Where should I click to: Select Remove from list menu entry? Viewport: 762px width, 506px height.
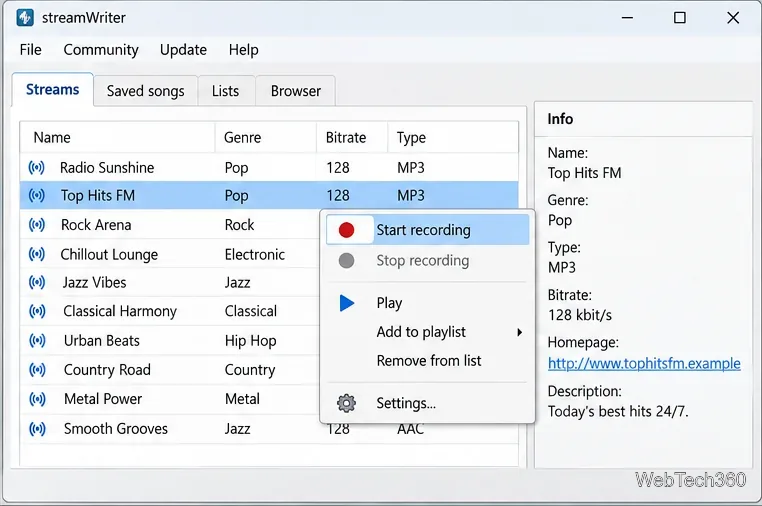(x=428, y=361)
